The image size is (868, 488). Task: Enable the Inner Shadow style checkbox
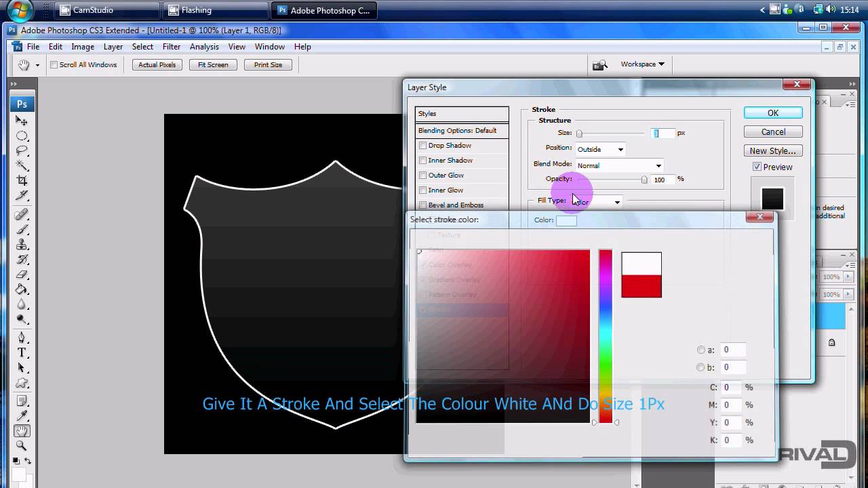coord(422,160)
